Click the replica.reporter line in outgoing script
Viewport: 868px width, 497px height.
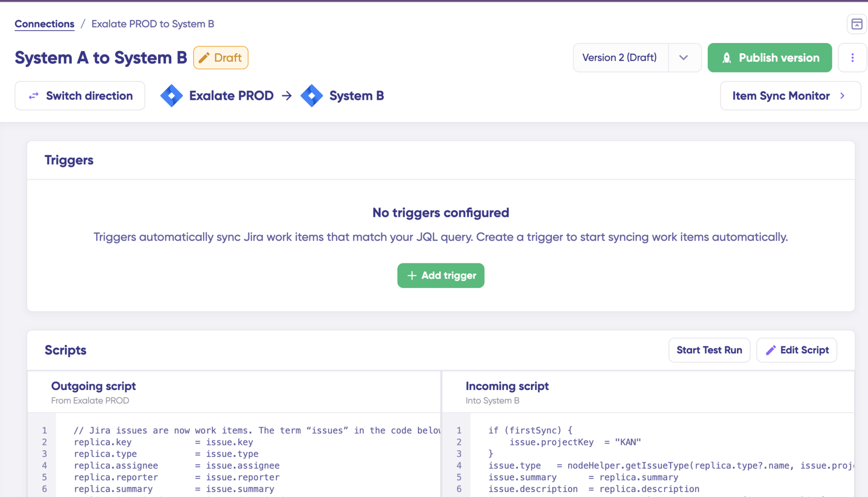click(x=177, y=477)
